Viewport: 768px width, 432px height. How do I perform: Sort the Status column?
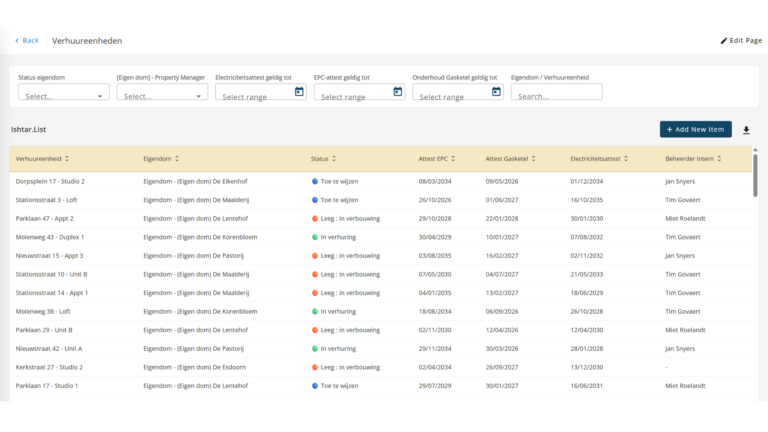tap(334, 159)
